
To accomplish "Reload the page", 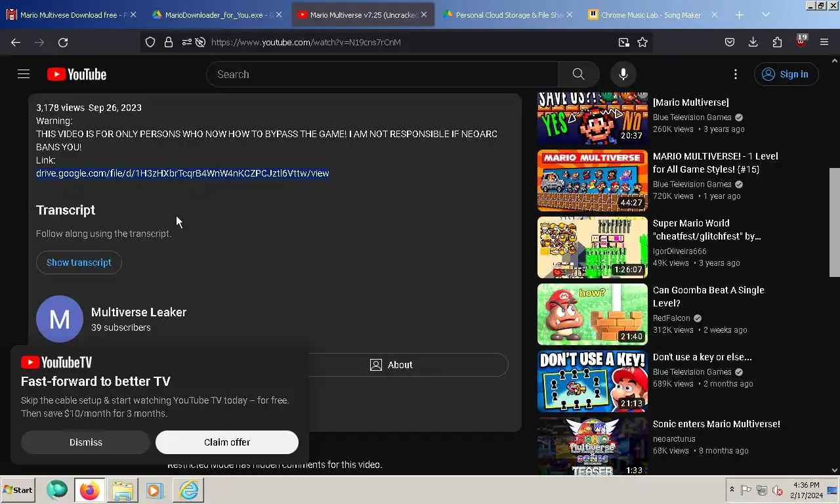I will [x=63, y=42].
